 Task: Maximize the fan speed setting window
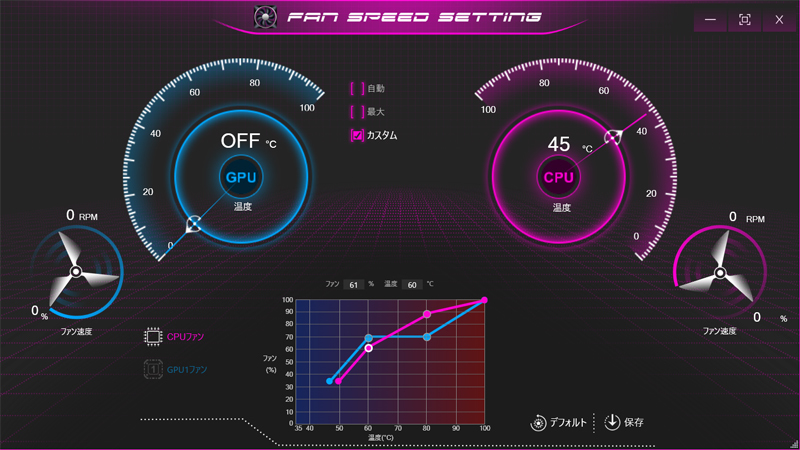[745, 20]
